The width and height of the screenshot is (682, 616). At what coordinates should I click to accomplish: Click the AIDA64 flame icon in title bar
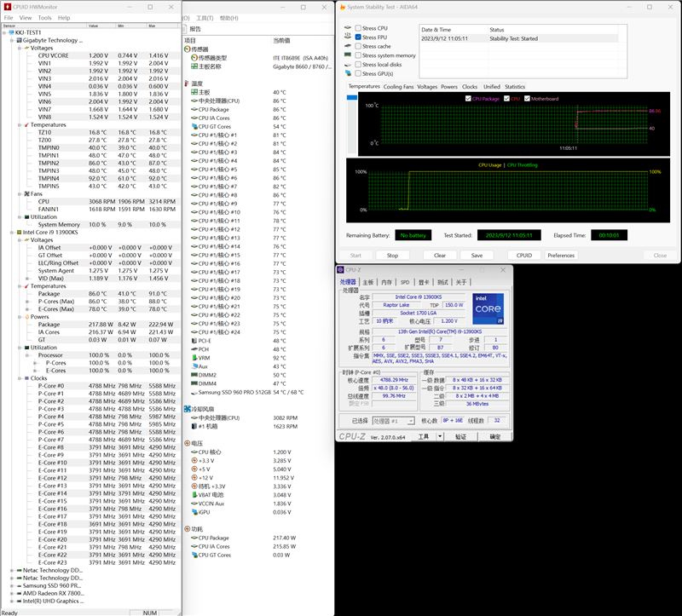coord(343,7)
